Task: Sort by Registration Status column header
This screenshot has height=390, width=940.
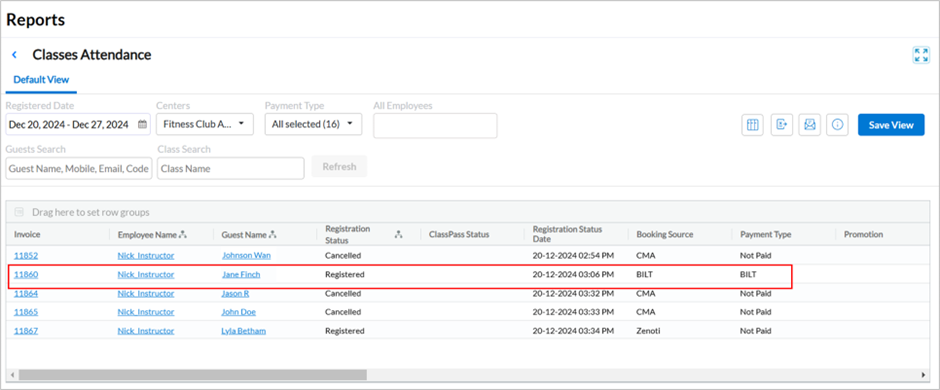Action: (x=348, y=234)
